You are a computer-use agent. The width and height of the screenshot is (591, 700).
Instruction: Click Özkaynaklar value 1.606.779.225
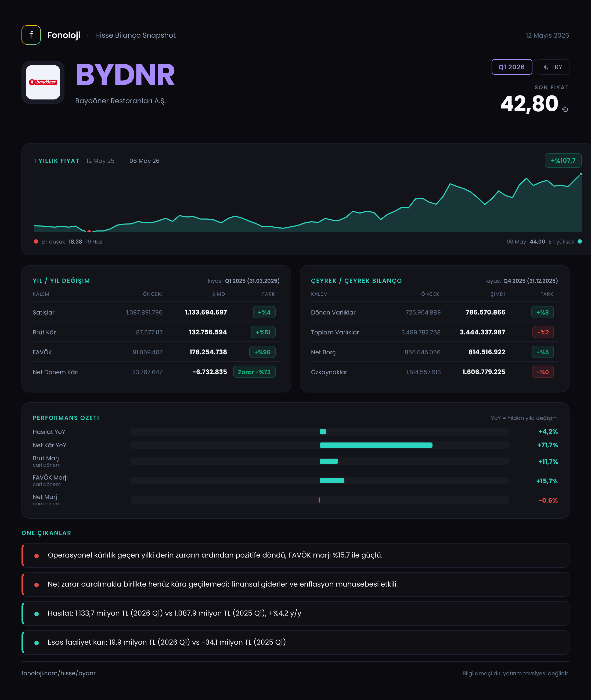pyautogui.click(x=484, y=372)
